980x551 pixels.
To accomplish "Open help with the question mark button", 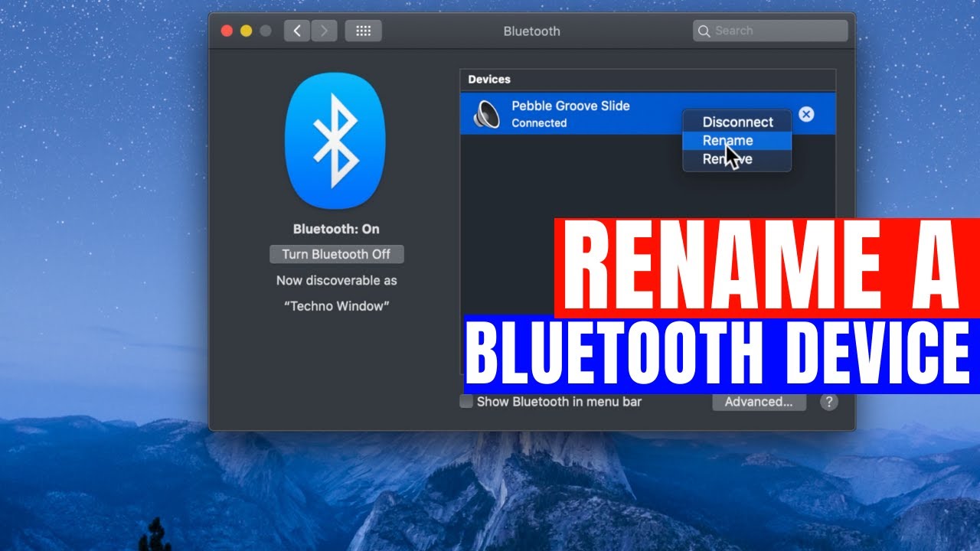I will [828, 402].
